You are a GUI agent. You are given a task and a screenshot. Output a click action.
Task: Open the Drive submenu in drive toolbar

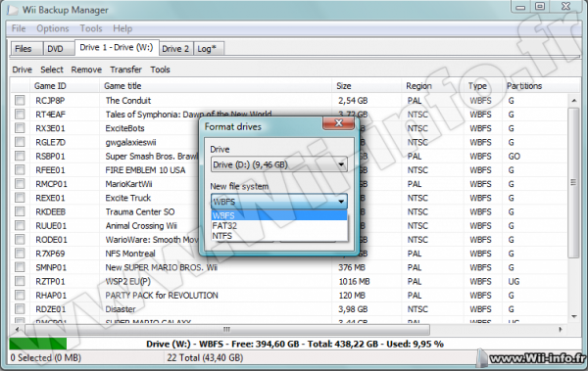23,70
